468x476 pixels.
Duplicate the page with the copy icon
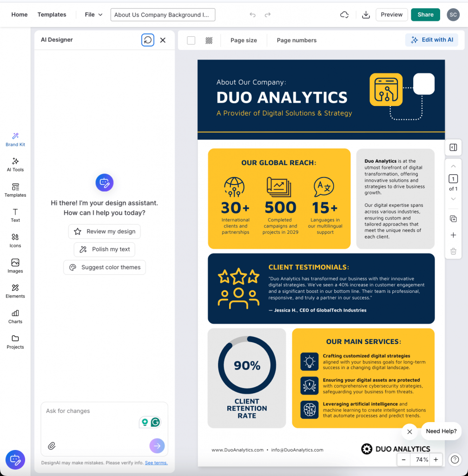click(453, 218)
